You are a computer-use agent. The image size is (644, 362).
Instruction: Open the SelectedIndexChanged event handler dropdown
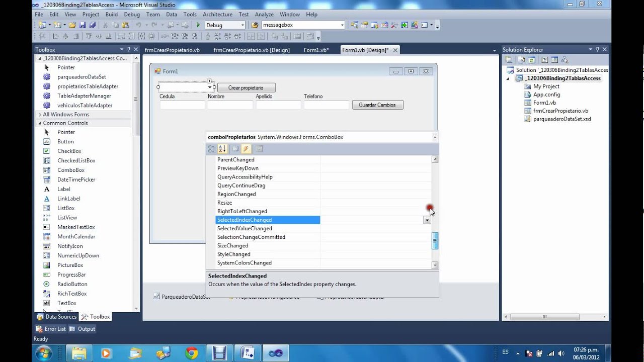coord(427,220)
